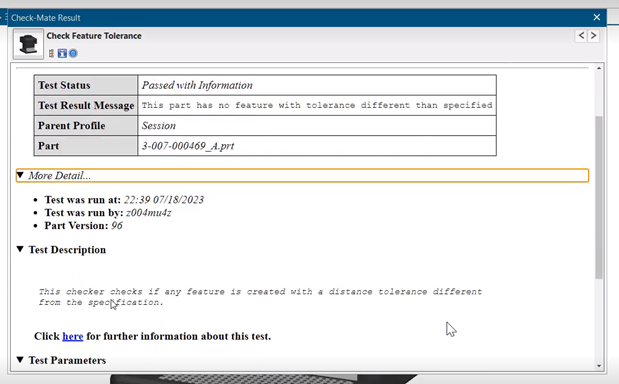This screenshot has height=384, width=619.
Task: Click the checker description paragraph text
Action: pyautogui.click(x=260, y=297)
